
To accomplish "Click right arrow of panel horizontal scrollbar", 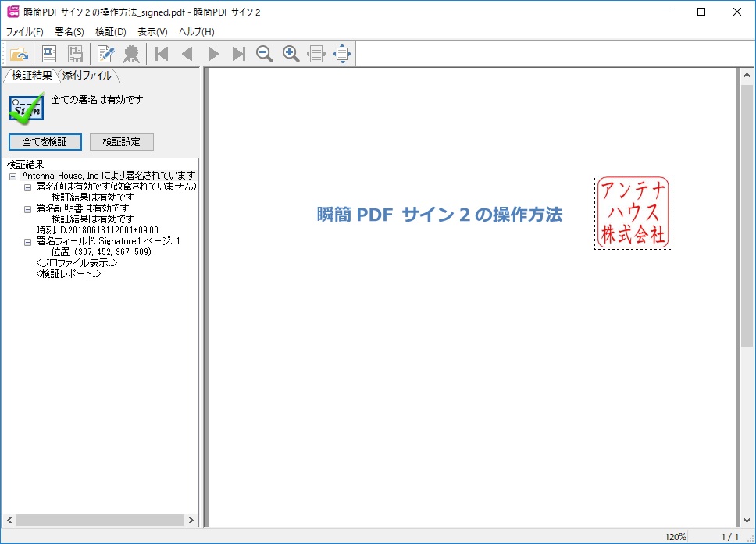I will (191, 521).
